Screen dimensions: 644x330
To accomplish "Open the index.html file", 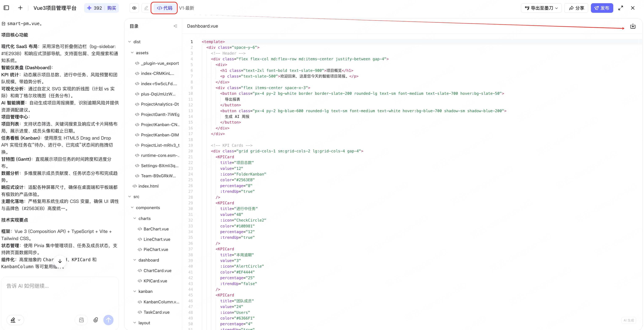I will (148, 186).
